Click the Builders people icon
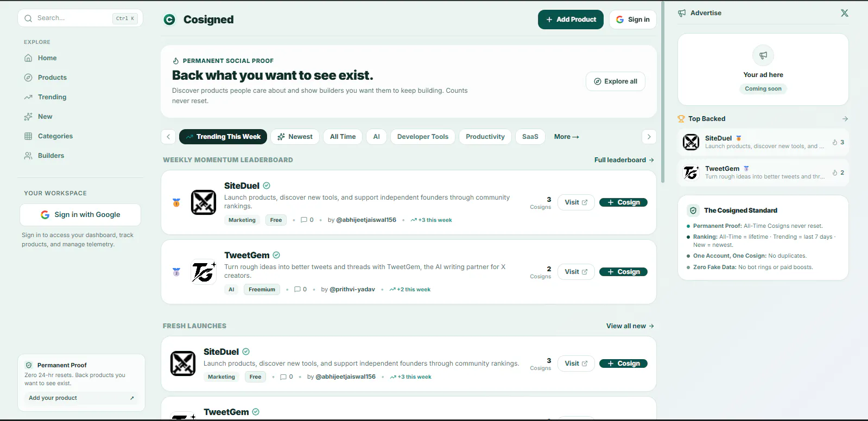Image resolution: width=868 pixels, height=421 pixels. click(x=28, y=156)
